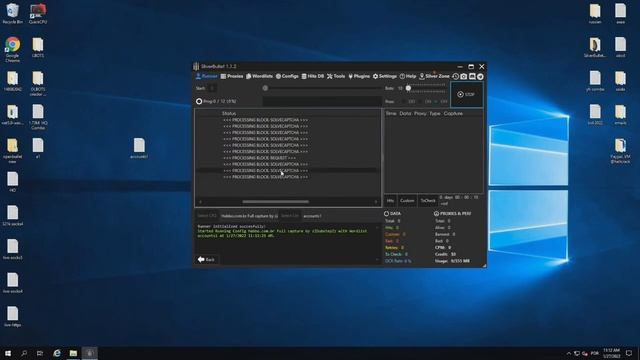The height and width of the screenshot is (360, 640).
Task: Open the Wordlists tab
Action: 260,76
